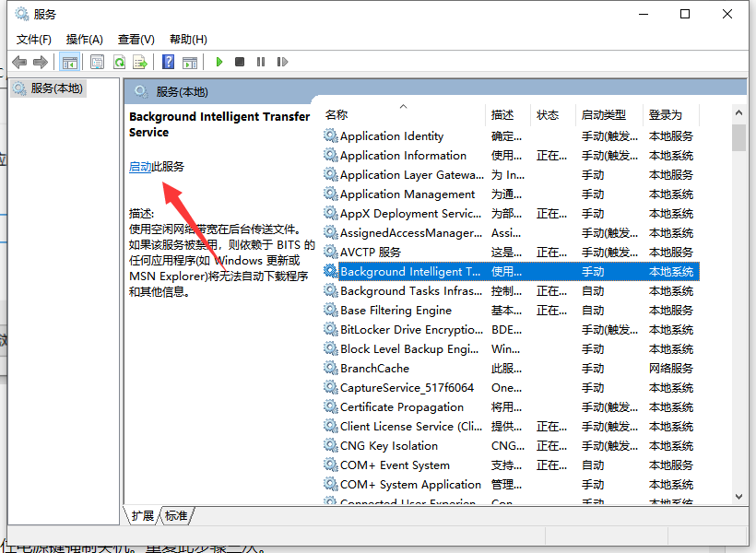Click the vertical scrollbar down arrow
The height and width of the screenshot is (553, 756).
[x=740, y=495]
